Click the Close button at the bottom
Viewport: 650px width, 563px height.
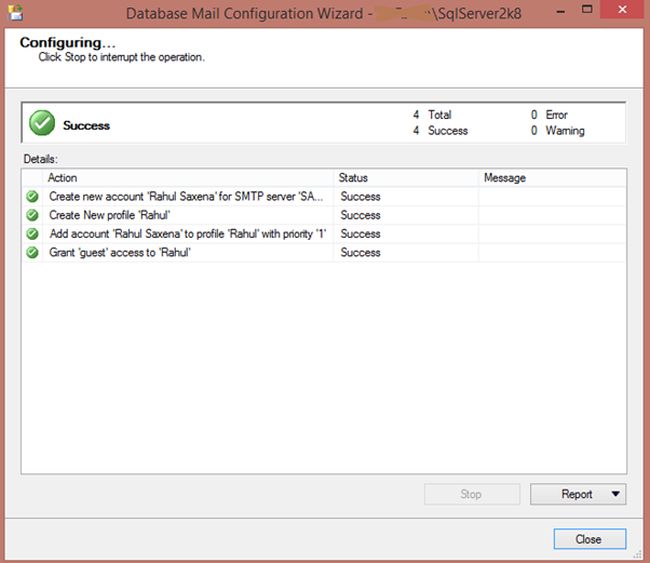coord(589,539)
